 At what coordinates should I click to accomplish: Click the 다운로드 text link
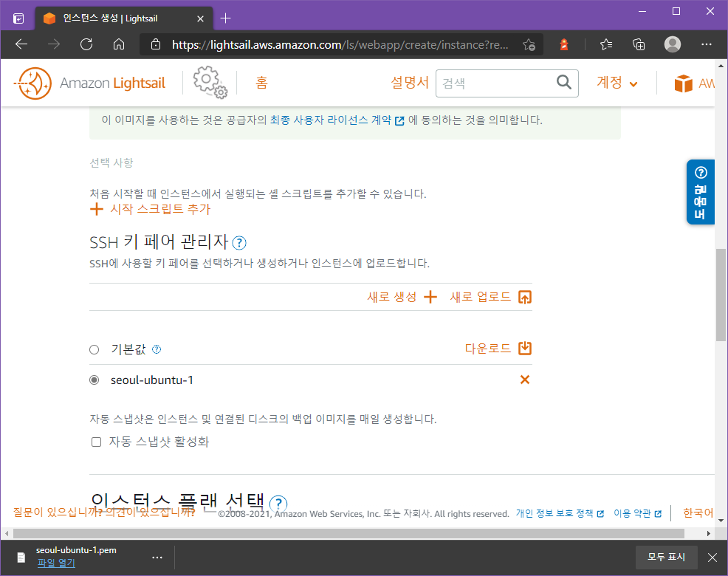(x=487, y=349)
